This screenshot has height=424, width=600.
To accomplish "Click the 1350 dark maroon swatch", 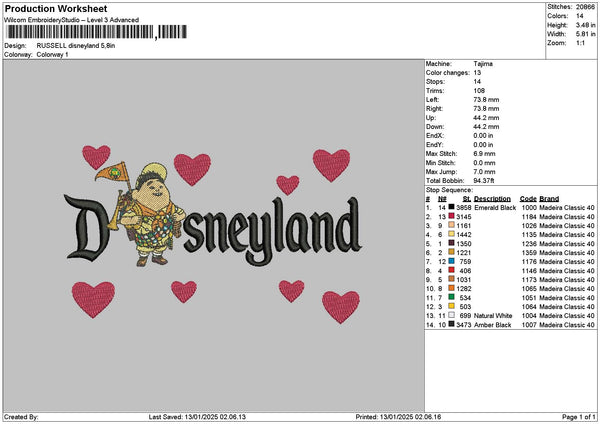I will (x=452, y=243).
